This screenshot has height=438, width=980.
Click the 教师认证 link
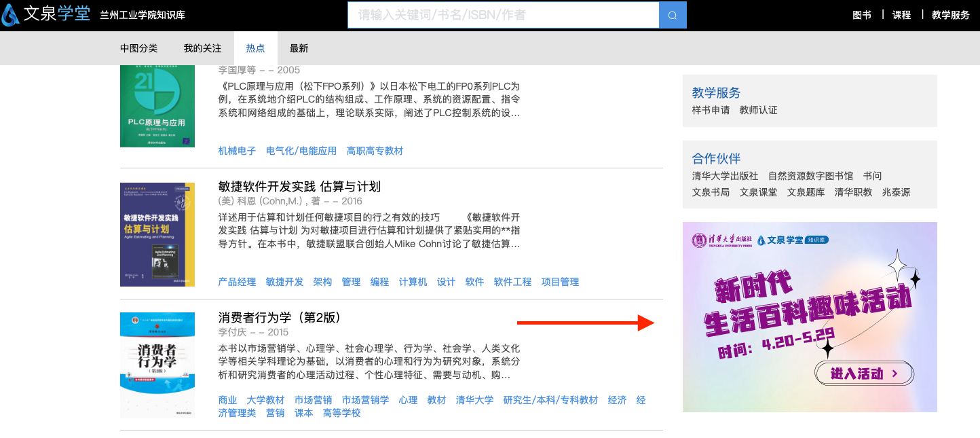(x=758, y=110)
